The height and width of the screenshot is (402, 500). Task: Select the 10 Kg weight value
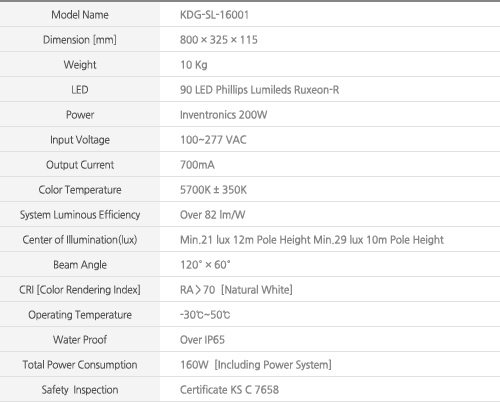tap(194, 65)
